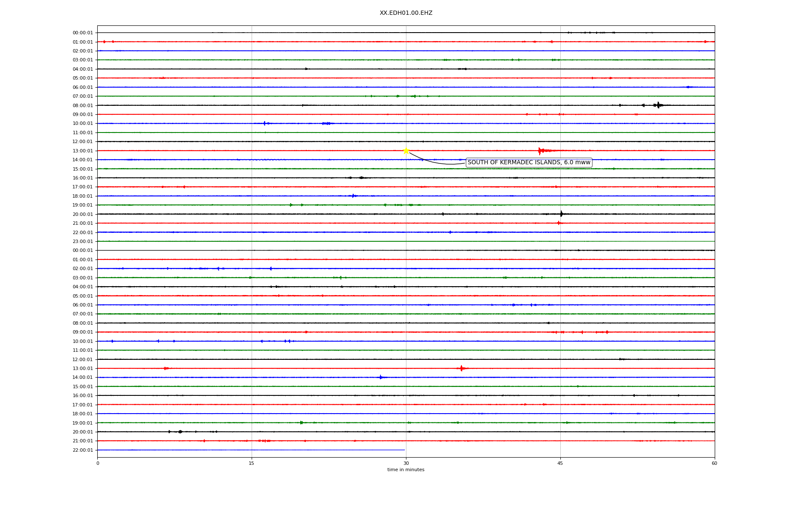Viewport: 812px width, 508px height.
Task: Click the 23:00:01 row time label
Action: tap(82, 241)
